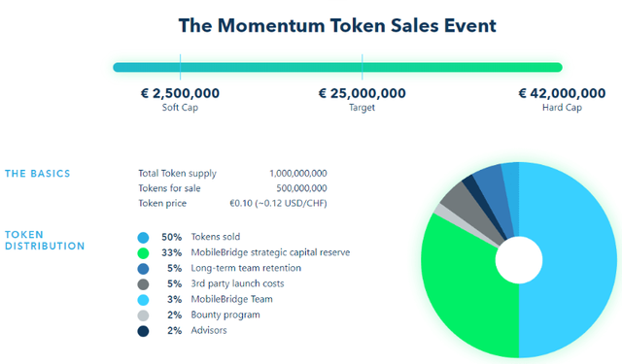Click TOKEN DISTRIBUTION section label
This screenshot has width=622, height=364.
(45, 241)
